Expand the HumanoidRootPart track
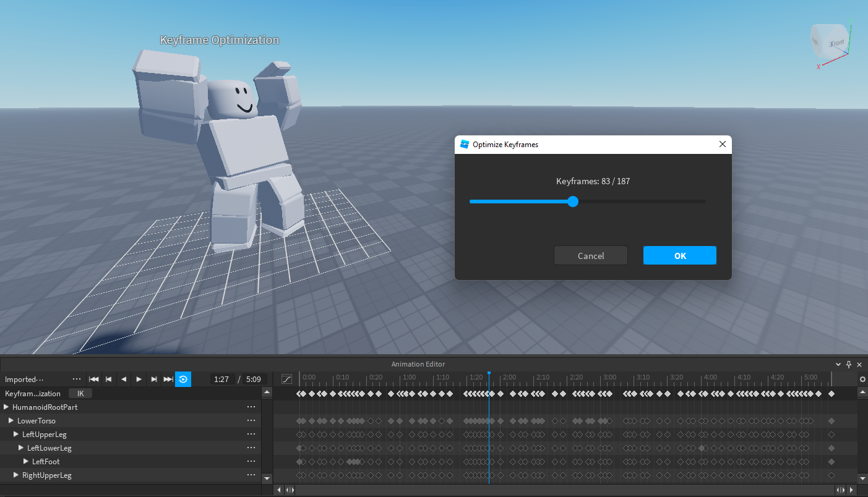The image size is (868, 497). [6, 407]
